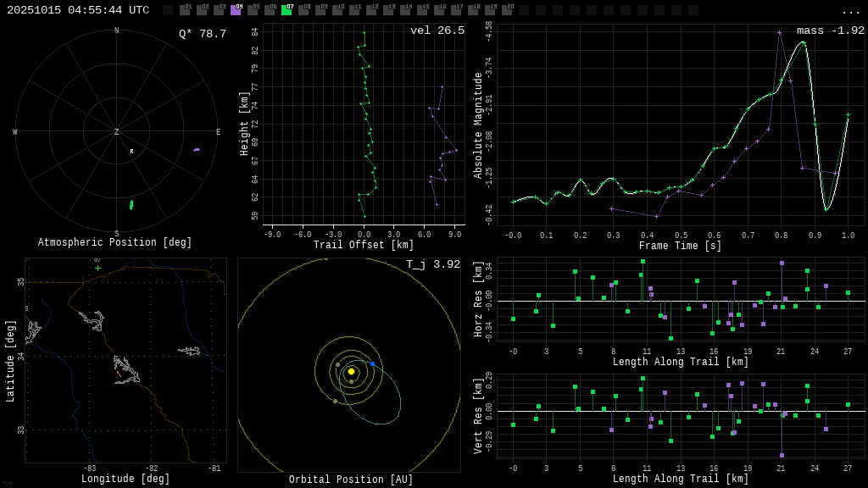
Task: Select the purple meteor track in the sky plot
Action: point(197,150)
